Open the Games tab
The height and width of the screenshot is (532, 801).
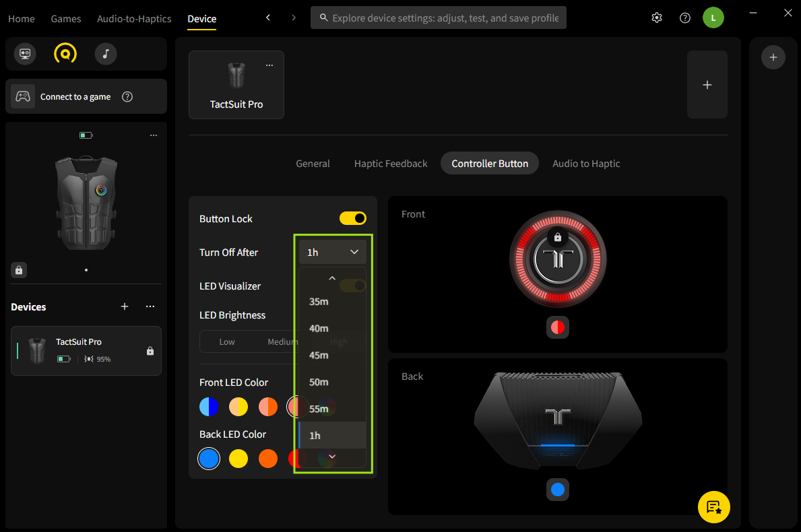coord(66,18)
